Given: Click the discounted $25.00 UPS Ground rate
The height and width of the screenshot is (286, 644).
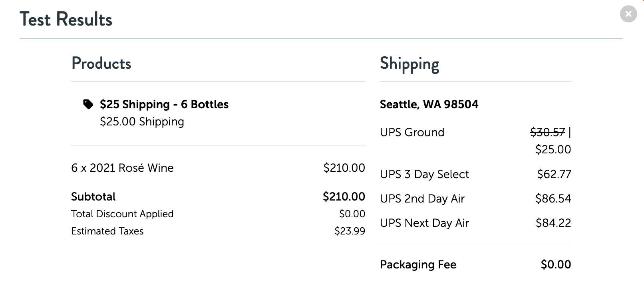Looking at the screenshot, I should (x=553, y=149).
